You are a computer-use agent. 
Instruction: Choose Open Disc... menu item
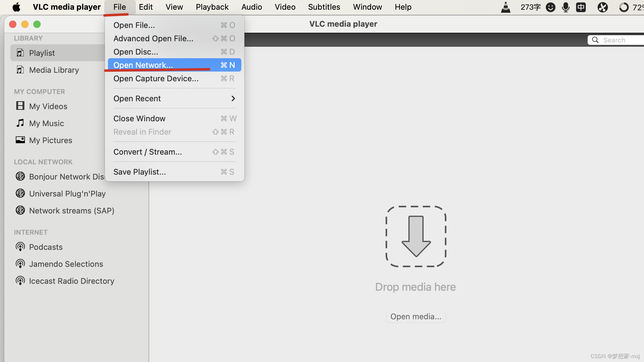pyautogui.click(x=174, y=52)
